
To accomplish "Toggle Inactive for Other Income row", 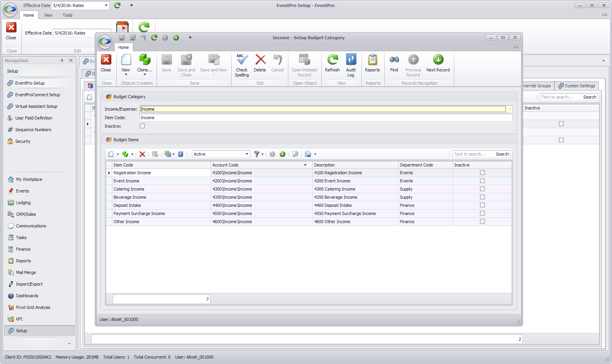I will (482, 222).
